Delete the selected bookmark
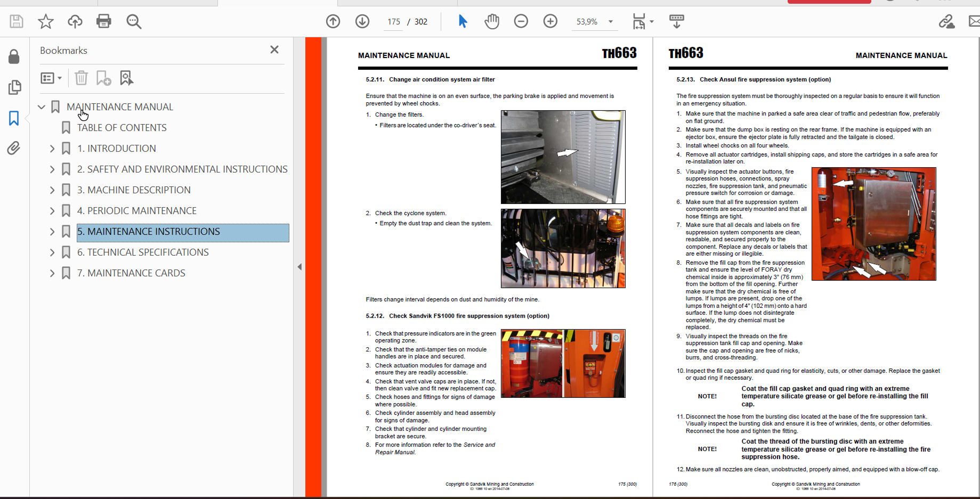 pyautogui.click(x=81, y=78)
